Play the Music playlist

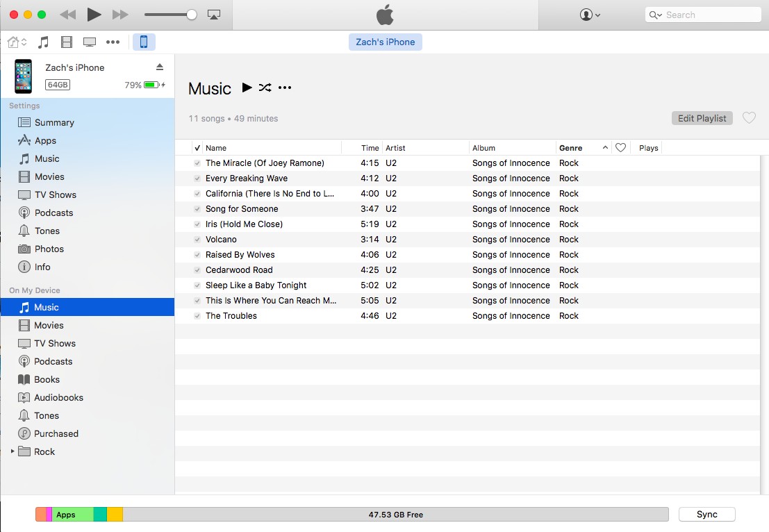[247, 88]
